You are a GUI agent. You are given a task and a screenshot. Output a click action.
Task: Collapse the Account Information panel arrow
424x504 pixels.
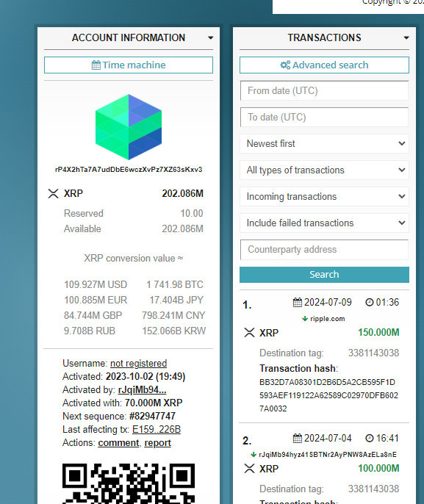[x=211, y=38]
